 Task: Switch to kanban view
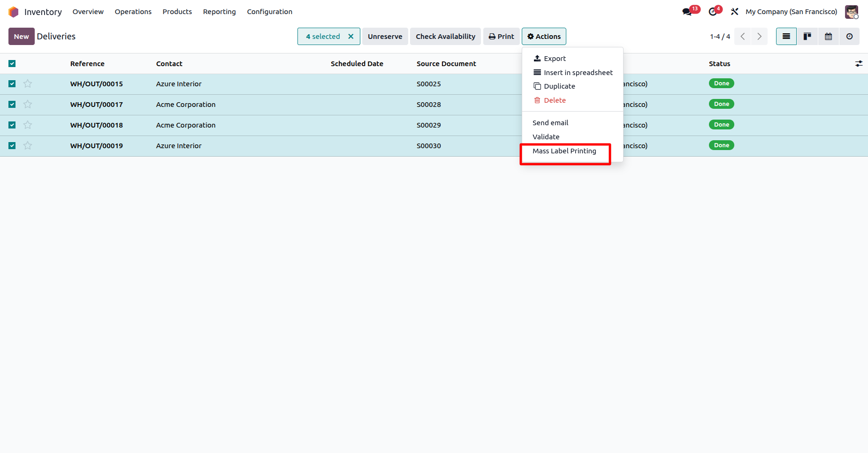[x=807, y=37]
